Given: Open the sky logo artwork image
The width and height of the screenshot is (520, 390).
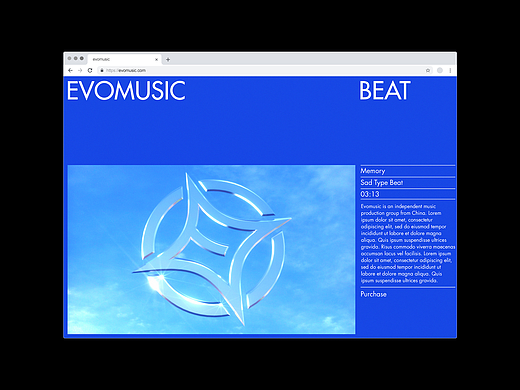Looking at the screenshot, I should tap(211, 249).
